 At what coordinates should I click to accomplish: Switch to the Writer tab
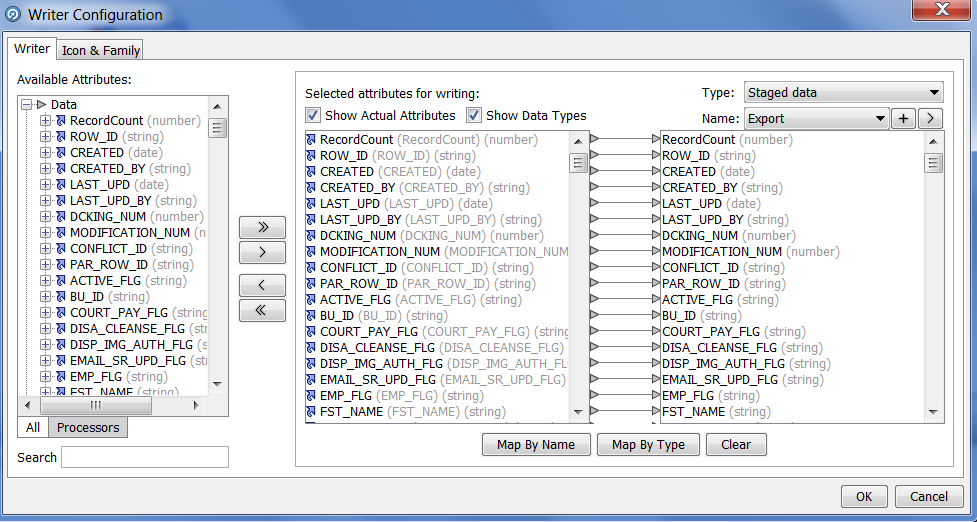[32, 49]
